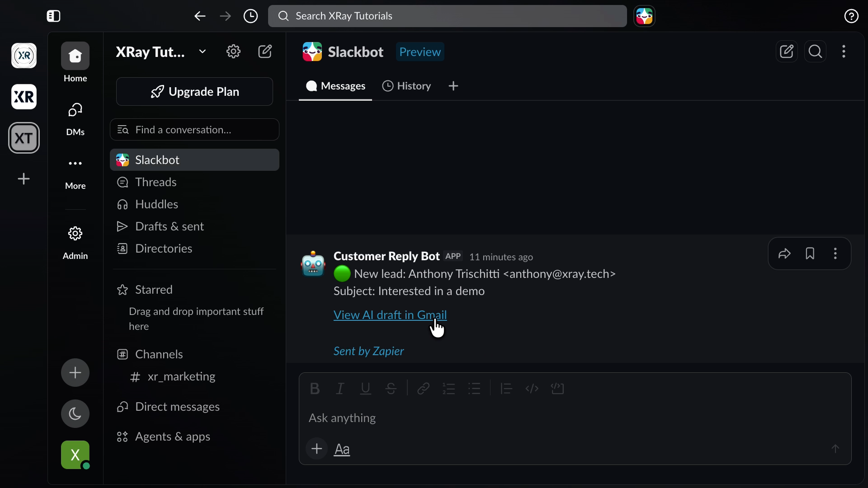Open the More menu
The height and width of the screenshot is (488, 868).
75,174
